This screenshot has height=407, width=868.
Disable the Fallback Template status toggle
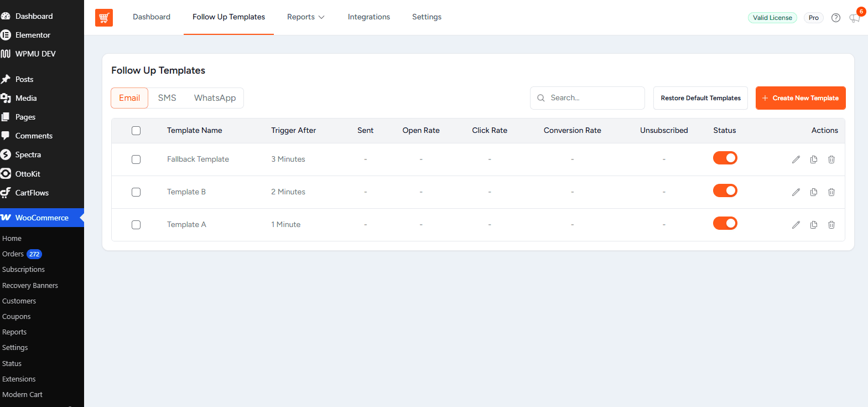click(725, 158)
